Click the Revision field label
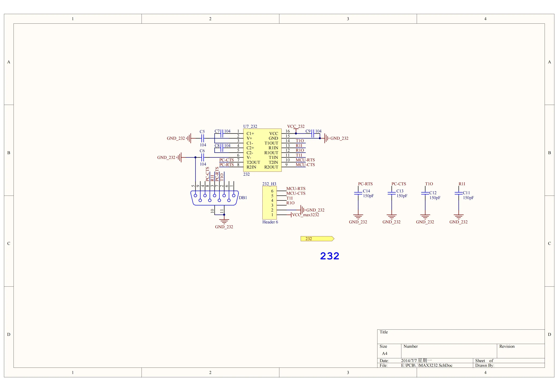The width and height of the screenshot is (560, 392). [x=507, y=346]
